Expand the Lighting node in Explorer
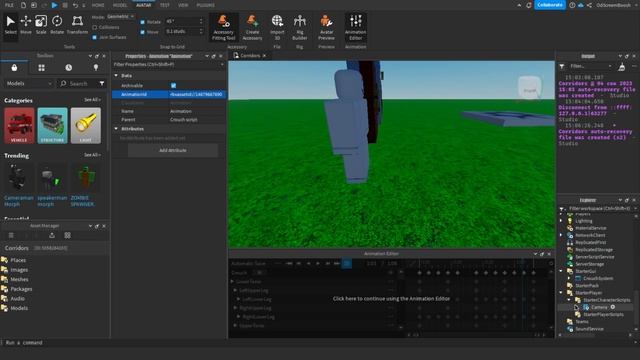 561,221
